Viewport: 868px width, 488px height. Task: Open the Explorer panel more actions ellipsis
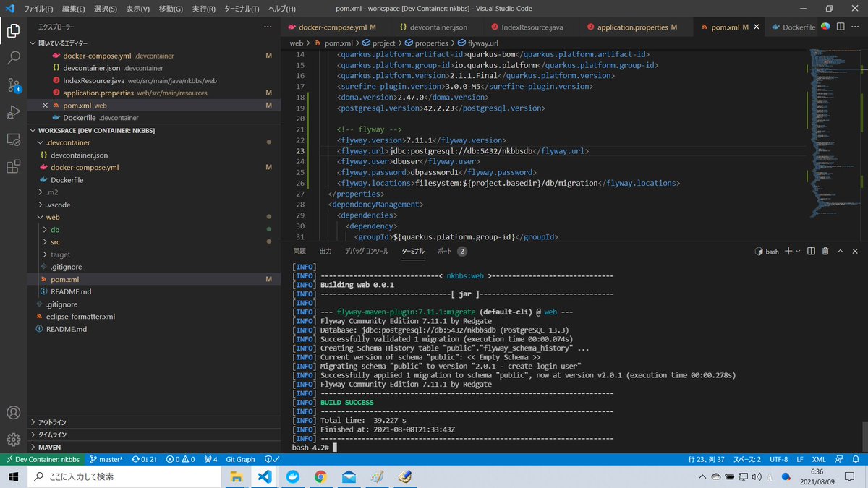pos(268,27)
